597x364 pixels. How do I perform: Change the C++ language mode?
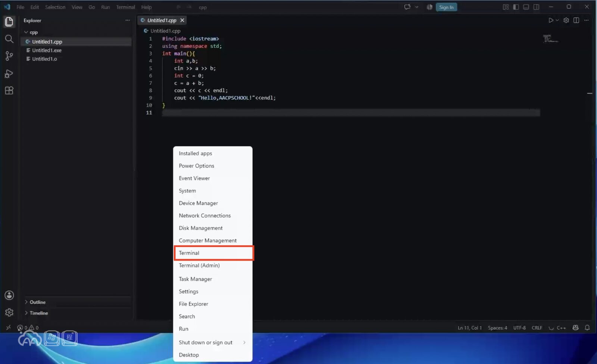click(x=561, y=328)
